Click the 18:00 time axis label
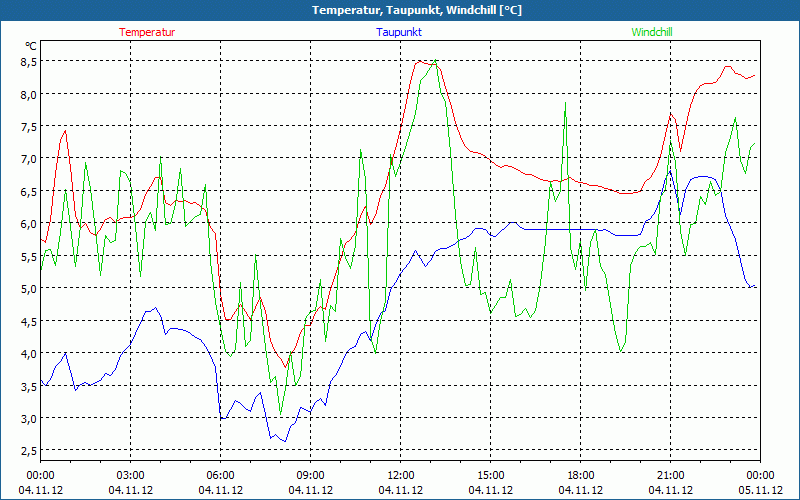Screen dimensions: 800x500 [x=581, y=476]
